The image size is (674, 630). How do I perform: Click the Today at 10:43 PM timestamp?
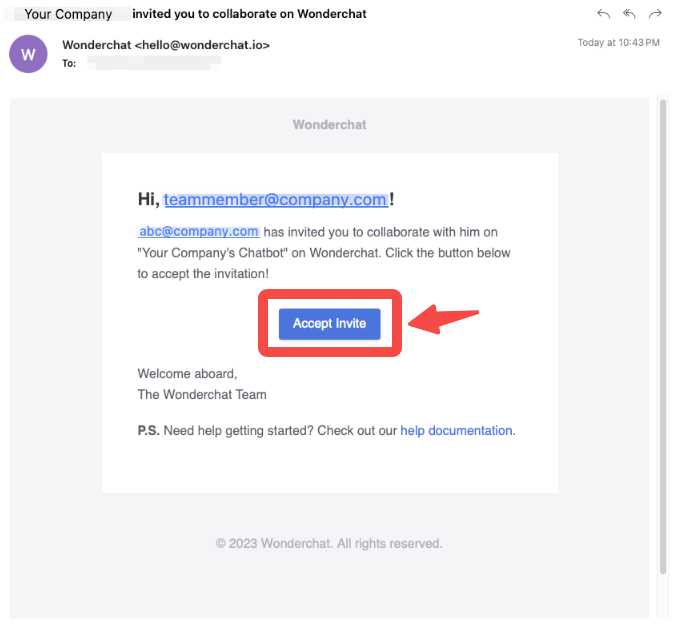click(x=618, y=43)
